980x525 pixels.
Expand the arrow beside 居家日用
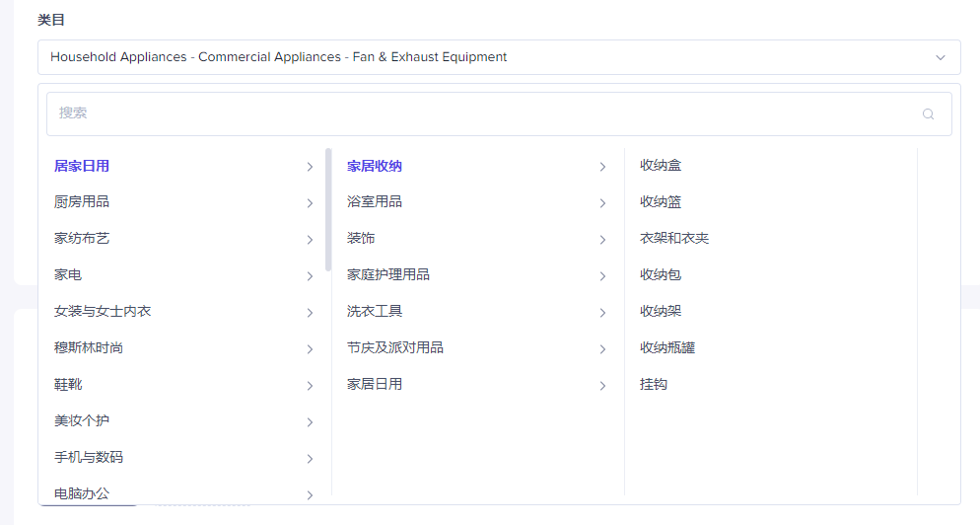310,167
